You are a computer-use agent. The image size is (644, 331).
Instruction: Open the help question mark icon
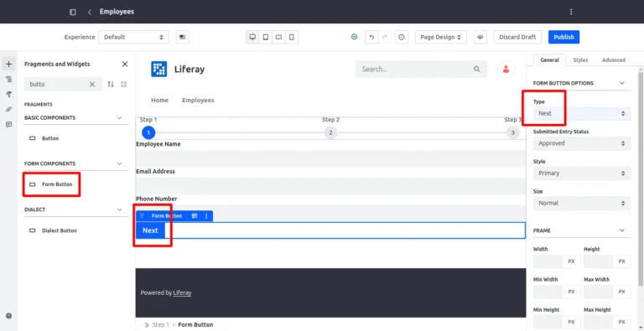tap(8, 316)
